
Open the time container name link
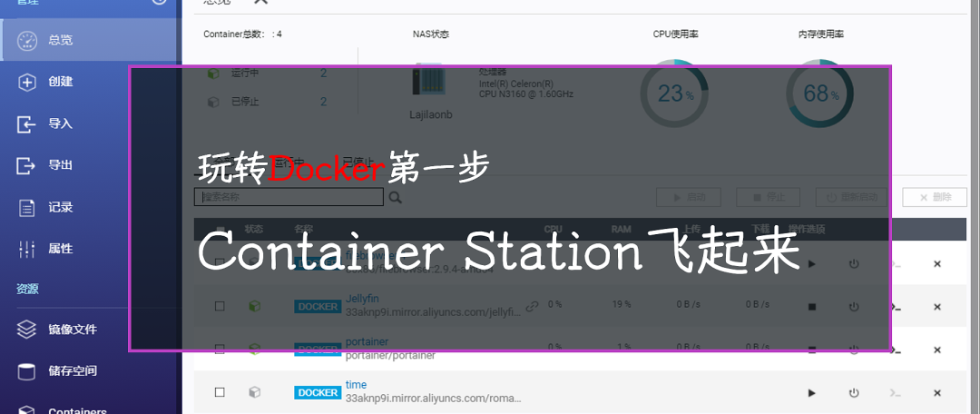(x=356, y=385)
